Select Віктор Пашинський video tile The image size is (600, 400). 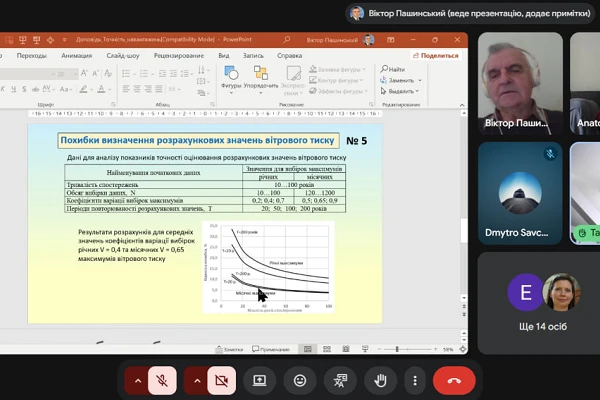(x=520, y=83)
